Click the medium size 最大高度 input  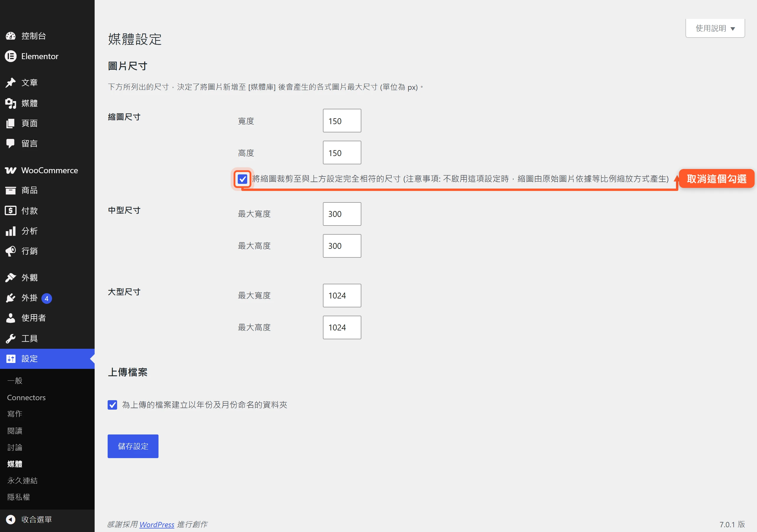point(342,246)
